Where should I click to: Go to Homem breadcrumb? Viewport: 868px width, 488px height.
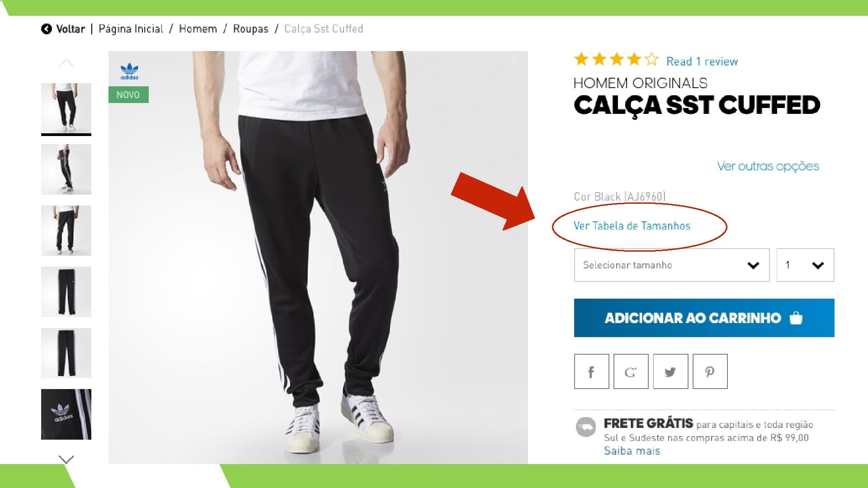tap(198, 29)
